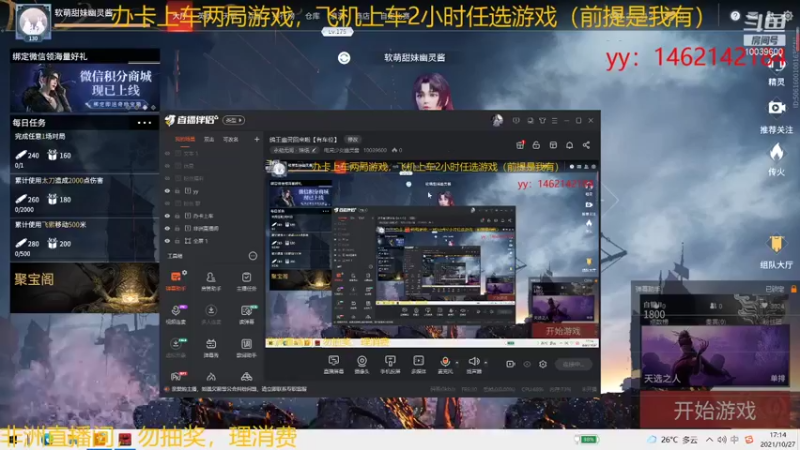This screenshot has width=800, height=450.
Task: Click the unlock padlock icon in the stream header
Action: point(536,145)
